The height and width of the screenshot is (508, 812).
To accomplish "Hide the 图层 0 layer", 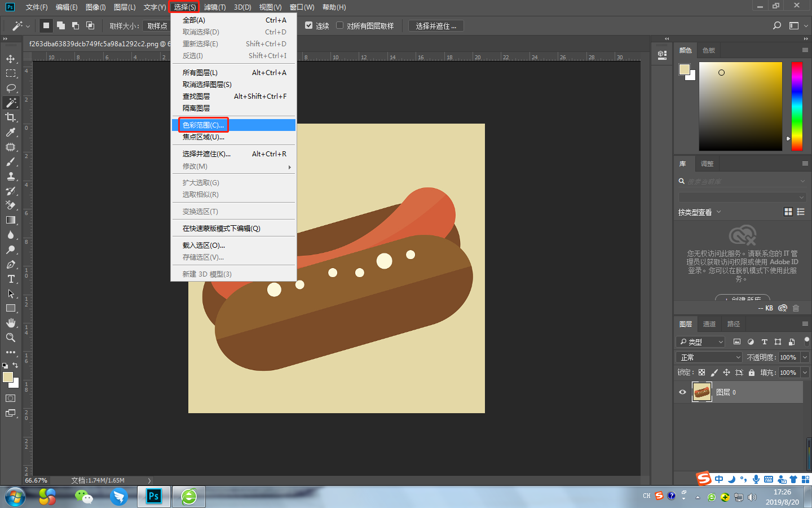I will tap(682, 392).
